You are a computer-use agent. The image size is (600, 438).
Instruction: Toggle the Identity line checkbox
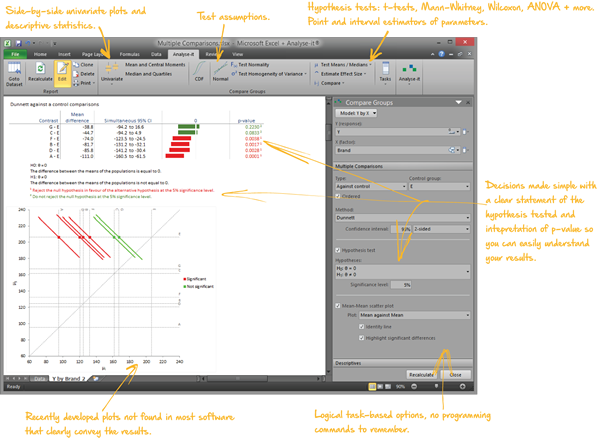362,327
